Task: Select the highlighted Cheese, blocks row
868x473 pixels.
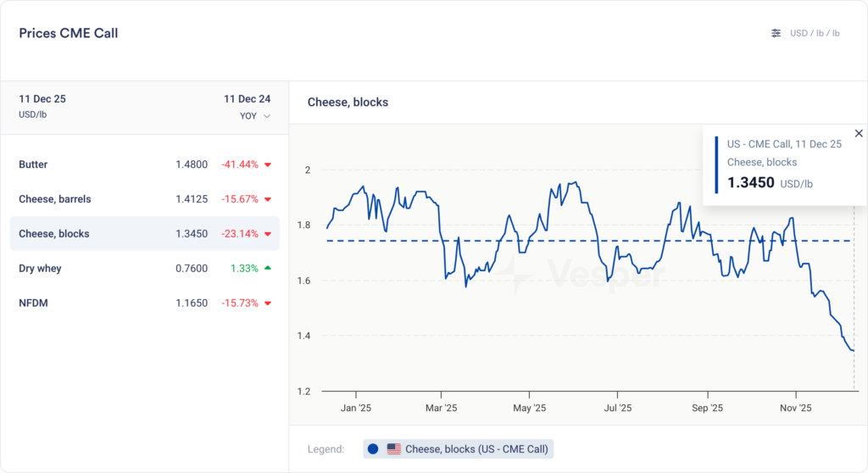Action: tap(144, 234)
